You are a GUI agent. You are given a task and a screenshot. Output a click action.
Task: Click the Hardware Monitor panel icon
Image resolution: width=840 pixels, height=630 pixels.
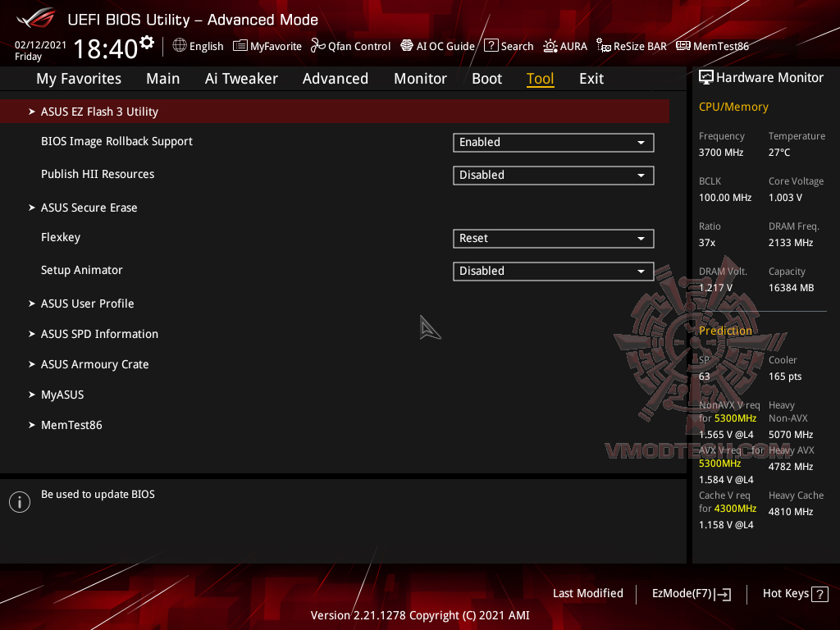706,77
